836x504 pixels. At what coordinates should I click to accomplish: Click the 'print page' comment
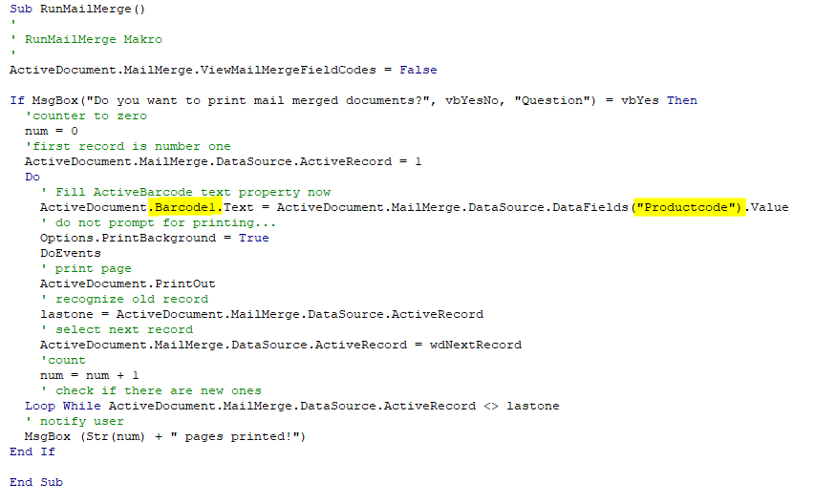86,268
